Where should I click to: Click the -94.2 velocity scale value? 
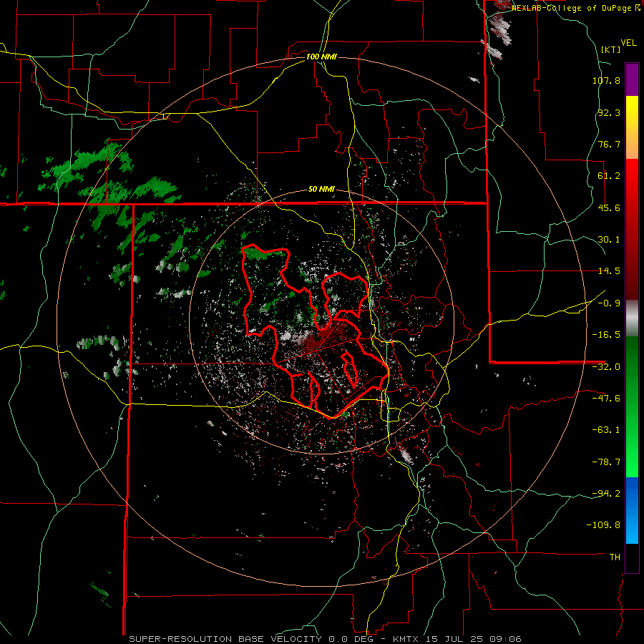(606, 493)
